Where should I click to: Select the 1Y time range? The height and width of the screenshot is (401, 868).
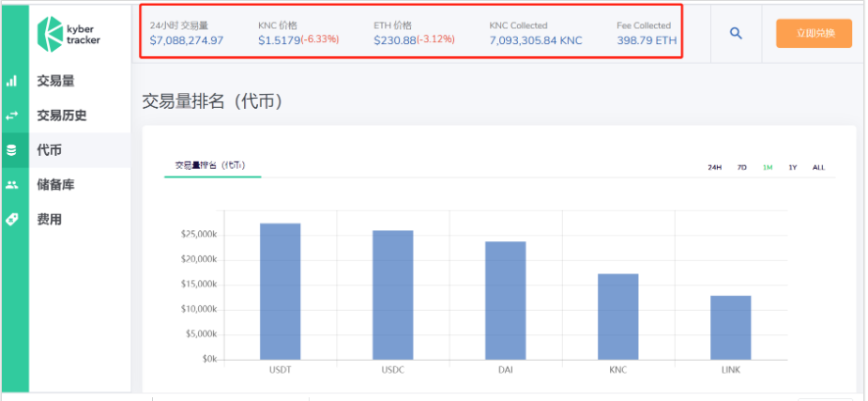click(793, 167)
